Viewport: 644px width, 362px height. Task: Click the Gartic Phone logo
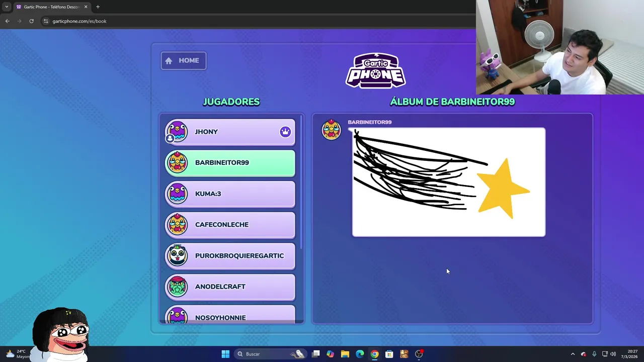click(x=376, y=71)
